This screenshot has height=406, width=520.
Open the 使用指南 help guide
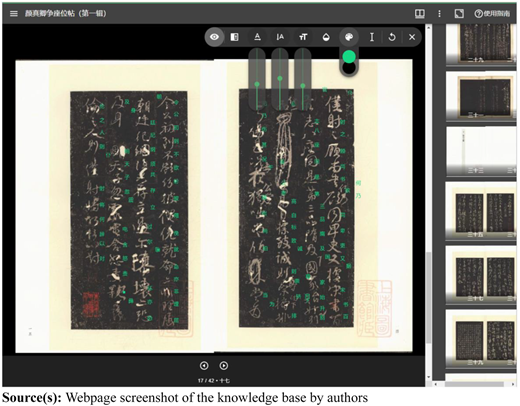point(492,14)
